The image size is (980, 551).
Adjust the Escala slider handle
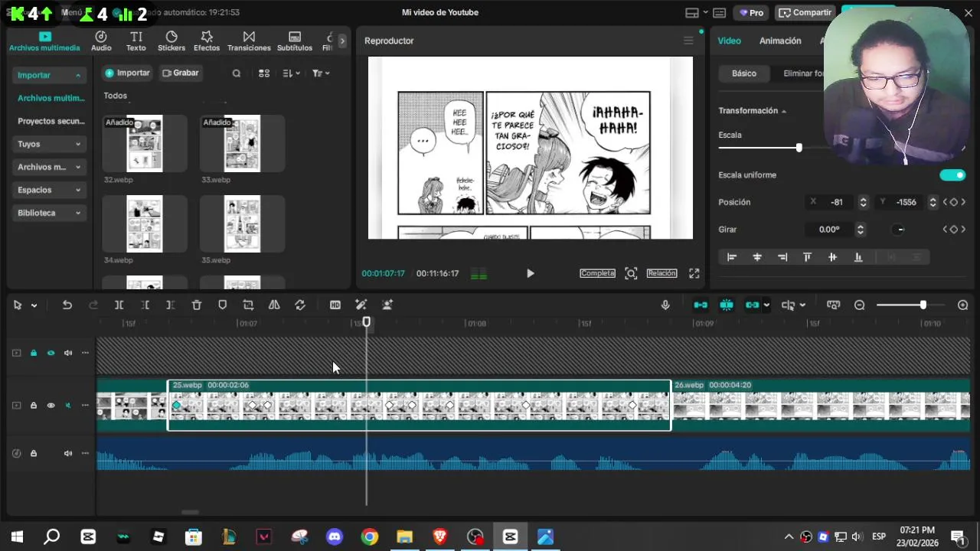click(799, 148)
